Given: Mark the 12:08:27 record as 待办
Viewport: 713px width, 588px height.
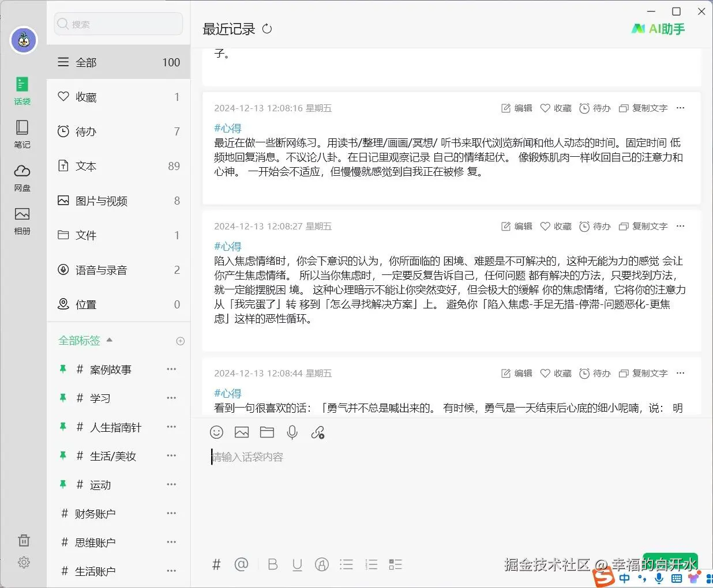Looking at the screenshot, I should point(595,227).
